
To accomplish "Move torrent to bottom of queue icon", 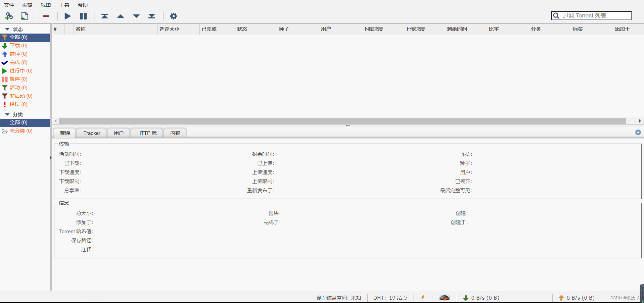I will tap(152, 16).
